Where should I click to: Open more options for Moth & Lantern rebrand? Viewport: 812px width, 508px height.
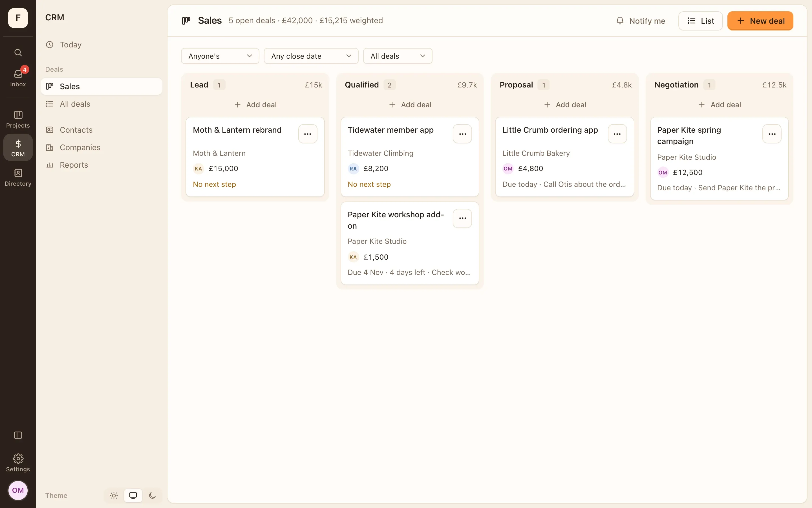[x=308, y=134]
